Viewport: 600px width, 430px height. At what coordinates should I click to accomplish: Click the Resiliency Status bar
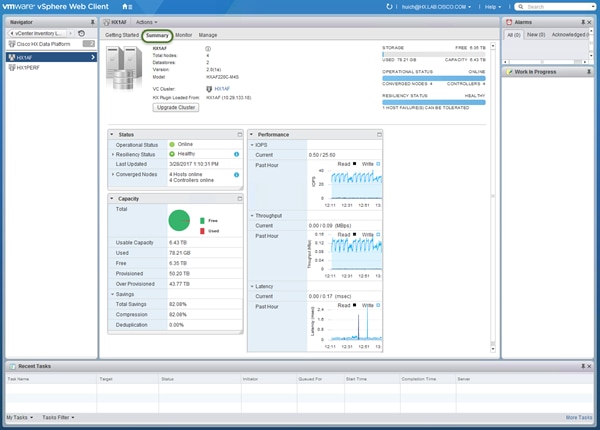click(434, 102)
